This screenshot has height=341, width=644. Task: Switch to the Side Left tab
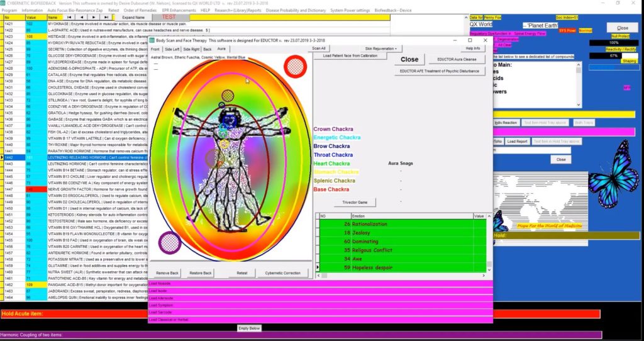172,49
